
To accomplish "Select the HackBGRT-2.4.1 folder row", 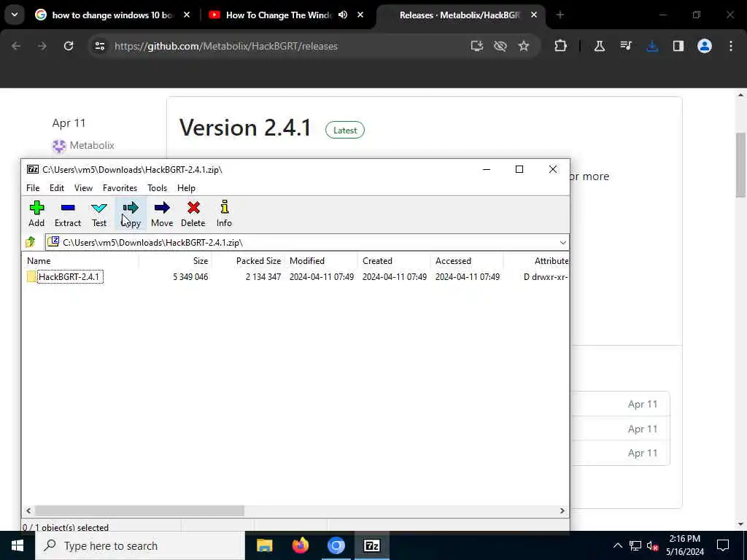I will point(295,276).
